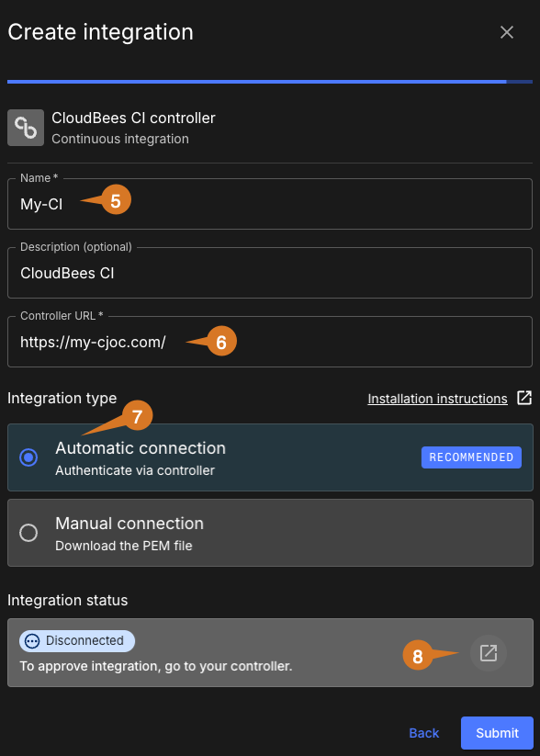
Task: Dismiss the dialog via the X icon
Action: coord(506,32)
